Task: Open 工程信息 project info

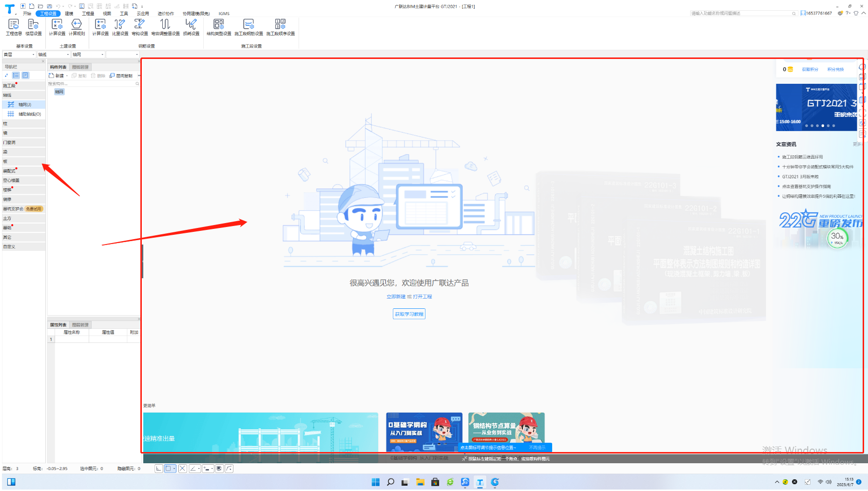Action: tap(14, 27)
